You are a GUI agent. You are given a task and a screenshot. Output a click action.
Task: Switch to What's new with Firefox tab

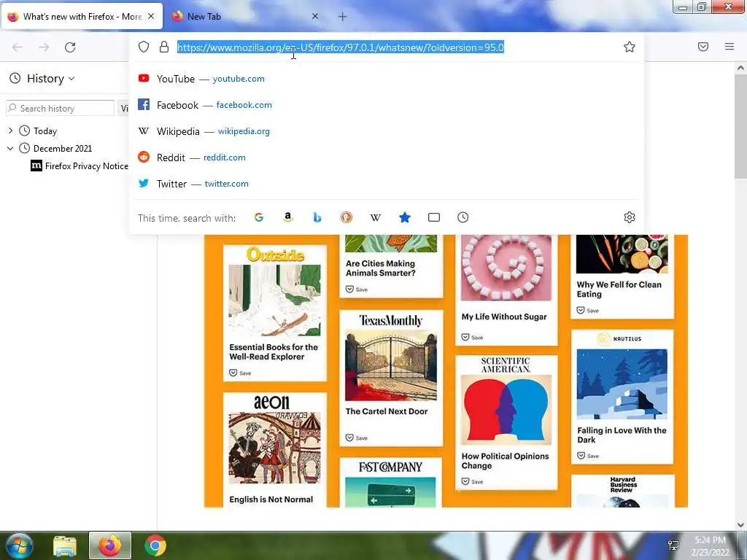[x=82, y=17]
